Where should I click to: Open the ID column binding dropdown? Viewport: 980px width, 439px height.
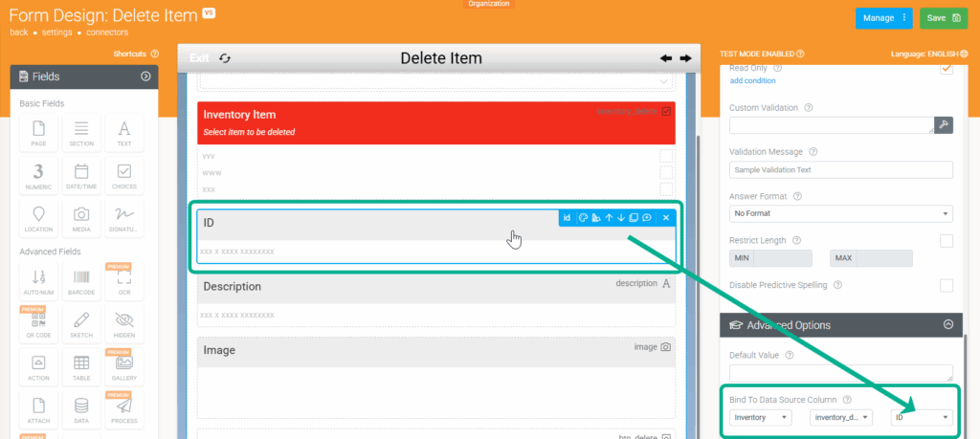point(922,418)
